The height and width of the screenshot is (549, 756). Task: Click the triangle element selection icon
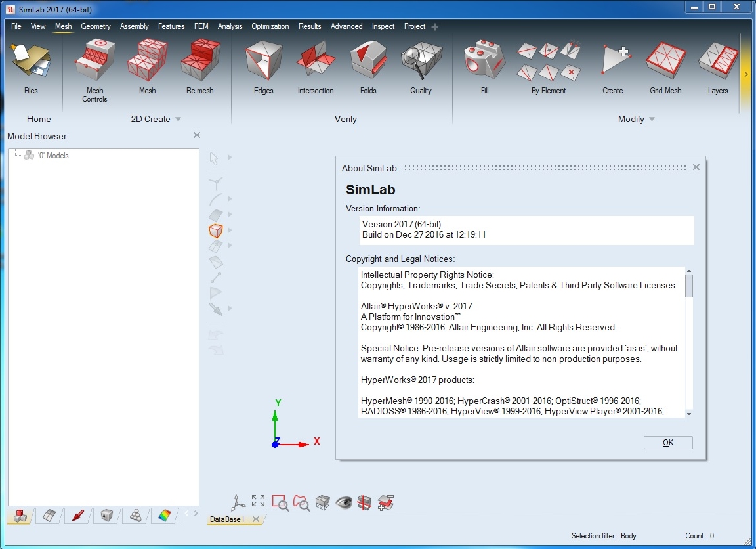pyautogui.click(x=215, y=292)
